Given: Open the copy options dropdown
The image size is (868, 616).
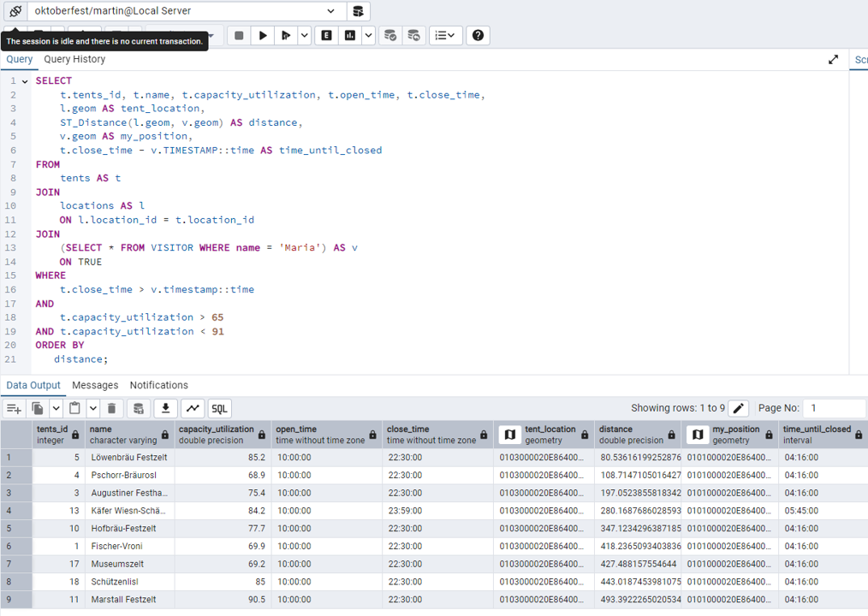Looking at the screenshot, I should [56, 408].
